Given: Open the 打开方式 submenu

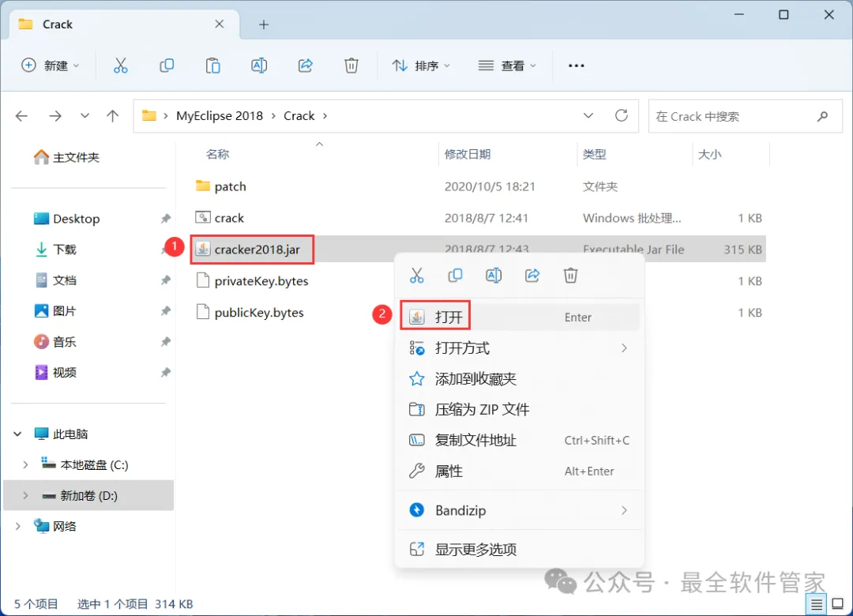Looking at the screenshot, I should (520, 347).
